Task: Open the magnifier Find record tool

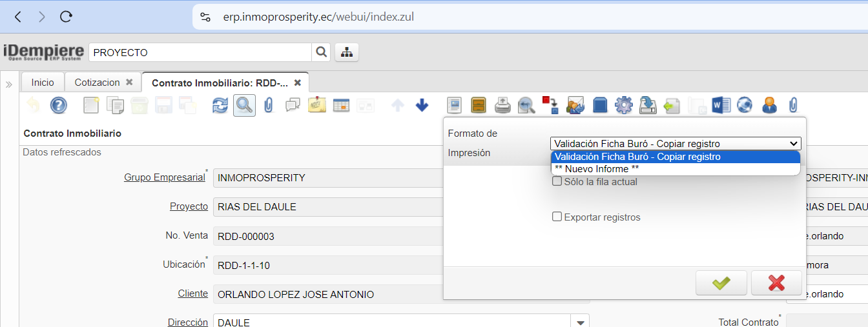Action: pyautogui.click(x=244, y=105)
